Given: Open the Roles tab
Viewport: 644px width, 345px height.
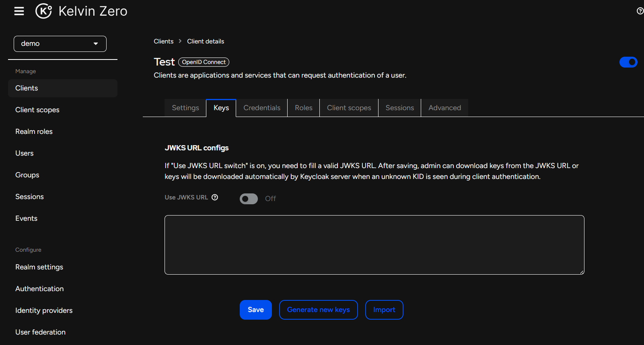Looking at the screenshot, I should click(303, 108).
